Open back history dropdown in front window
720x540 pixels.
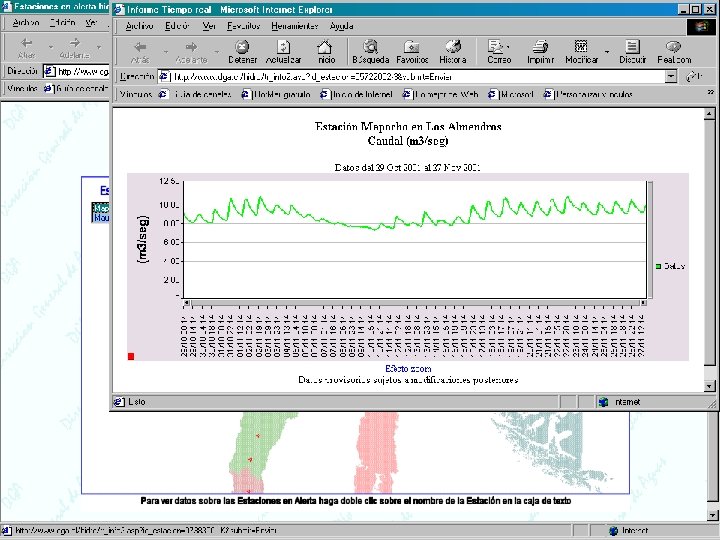165,51
